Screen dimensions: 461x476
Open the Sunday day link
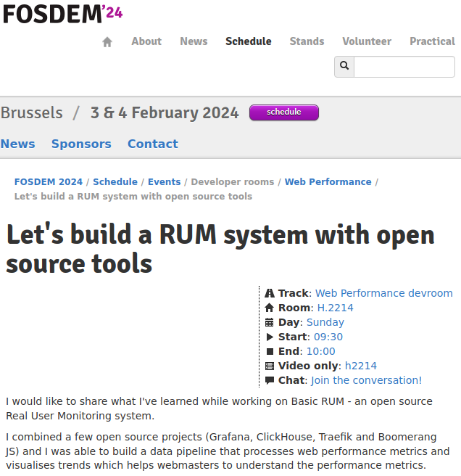pyautogui.click(x=325, y=322)
